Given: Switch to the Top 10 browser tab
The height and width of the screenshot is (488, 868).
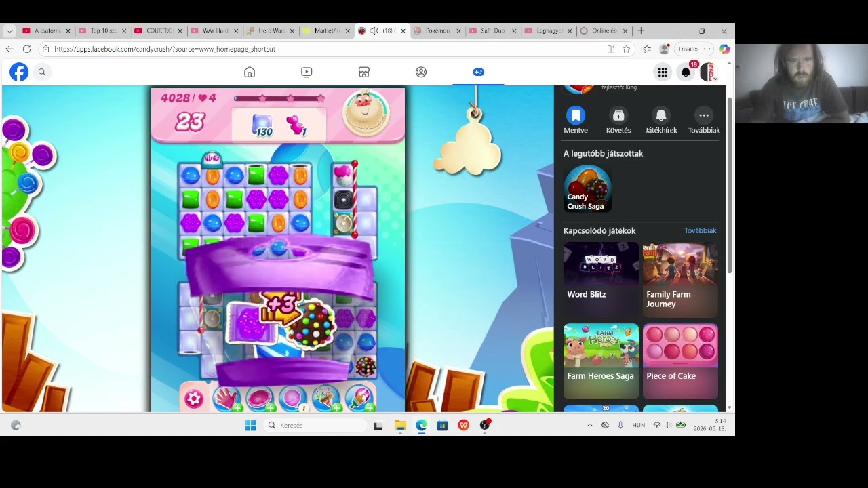Looking at the screenshot, I should click(x=101, y=30).
